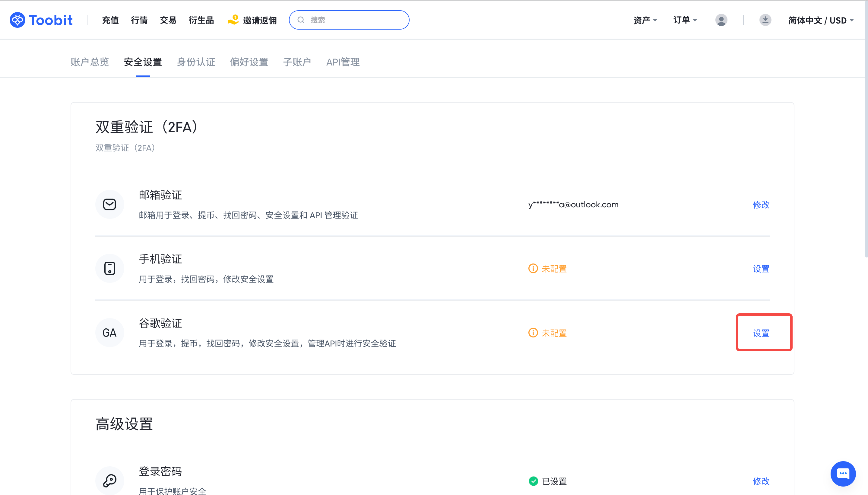Viewport: 868px width, 495px height.
Task: Click 设置 for Google verification
Action: coord(761,333)
